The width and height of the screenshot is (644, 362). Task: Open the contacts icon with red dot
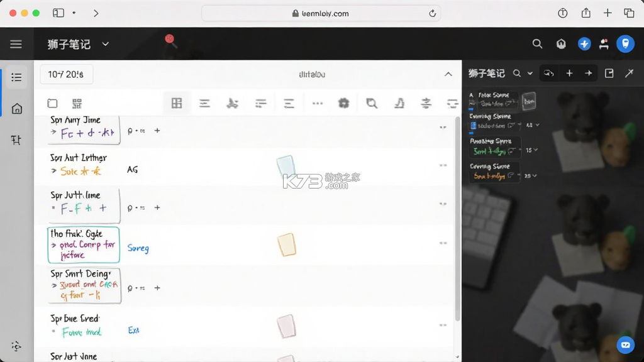click(x=604, y=44)
